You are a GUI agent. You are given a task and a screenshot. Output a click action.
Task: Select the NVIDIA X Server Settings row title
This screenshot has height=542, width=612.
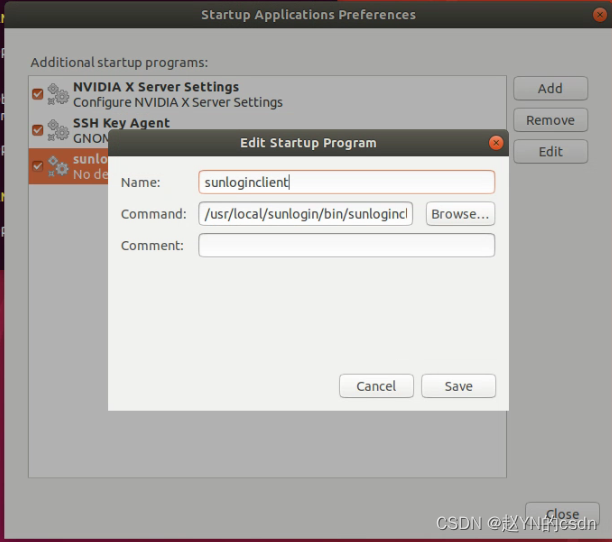tap(156, 87)
